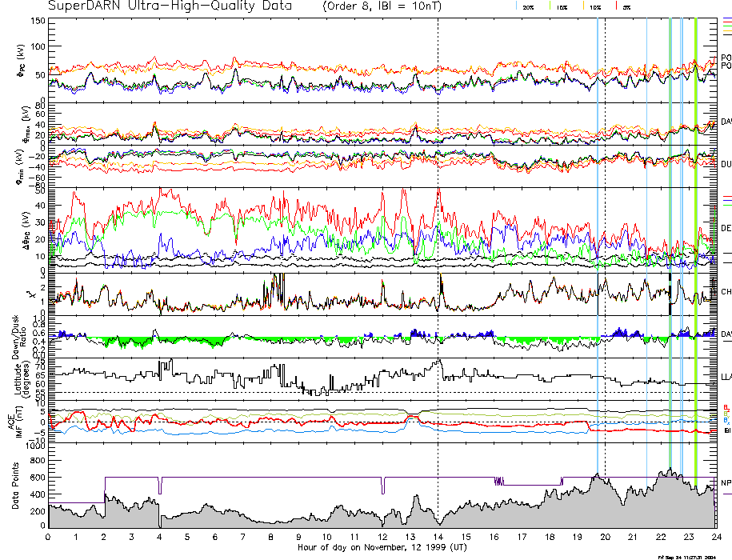Image resolution: width=732 pixels, height=560 pixels.
Task: Pick the 10% legend entry
Action: click(x=595, y=6)
